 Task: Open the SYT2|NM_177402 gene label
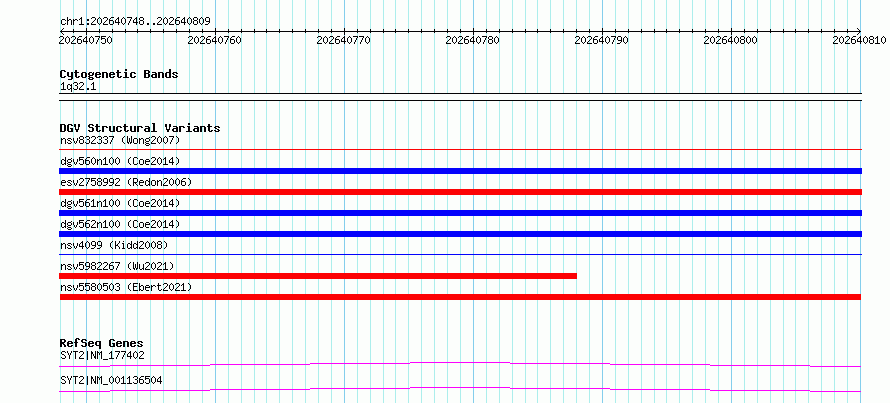(102, 356)
